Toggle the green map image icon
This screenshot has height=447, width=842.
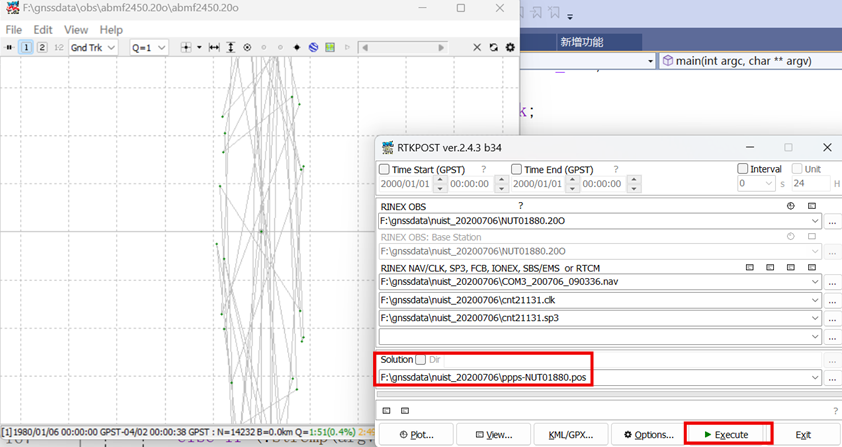[x=330, y=47]
